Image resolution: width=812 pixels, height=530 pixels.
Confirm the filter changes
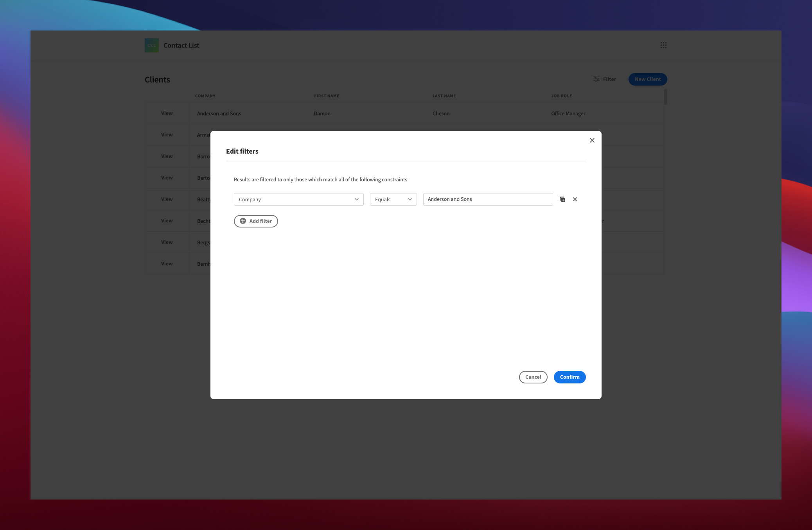pos(569,377)
